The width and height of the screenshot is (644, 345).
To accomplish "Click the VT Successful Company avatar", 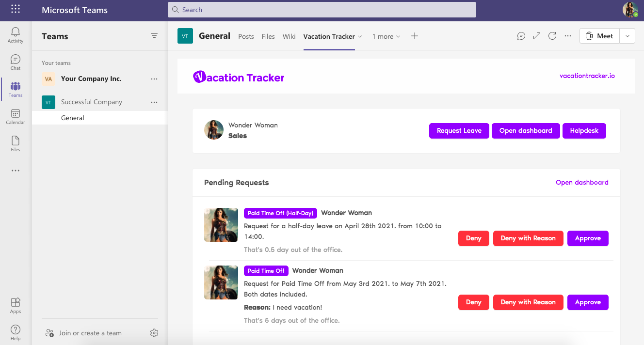I will [48, 102].
